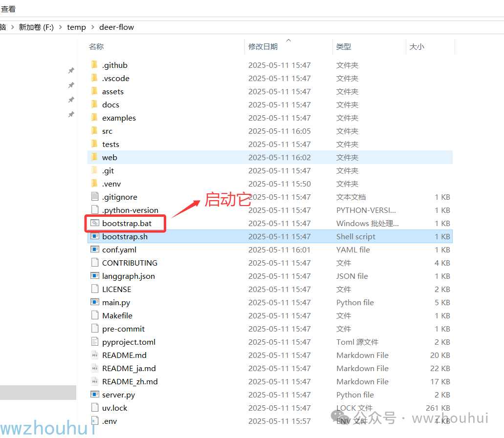Click the langgraph.json file icon
This screenshot has height=438, width=504.
pos(95,275)
